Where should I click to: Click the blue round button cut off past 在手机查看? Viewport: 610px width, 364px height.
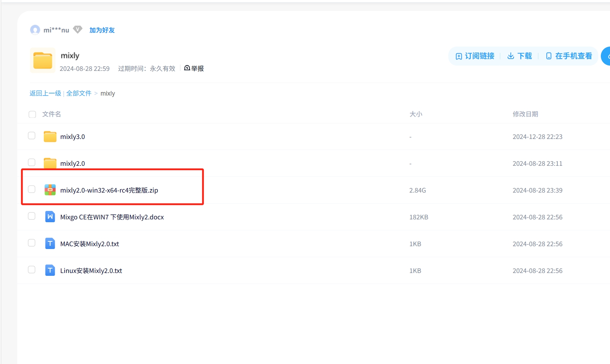pyautogui.click(x=606, y=56)
